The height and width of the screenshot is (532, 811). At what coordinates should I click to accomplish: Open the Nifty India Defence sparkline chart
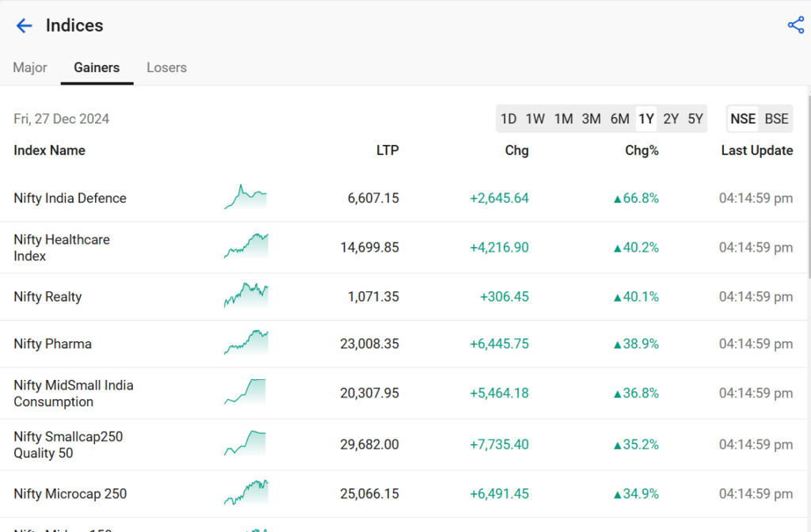pos(246,197)
